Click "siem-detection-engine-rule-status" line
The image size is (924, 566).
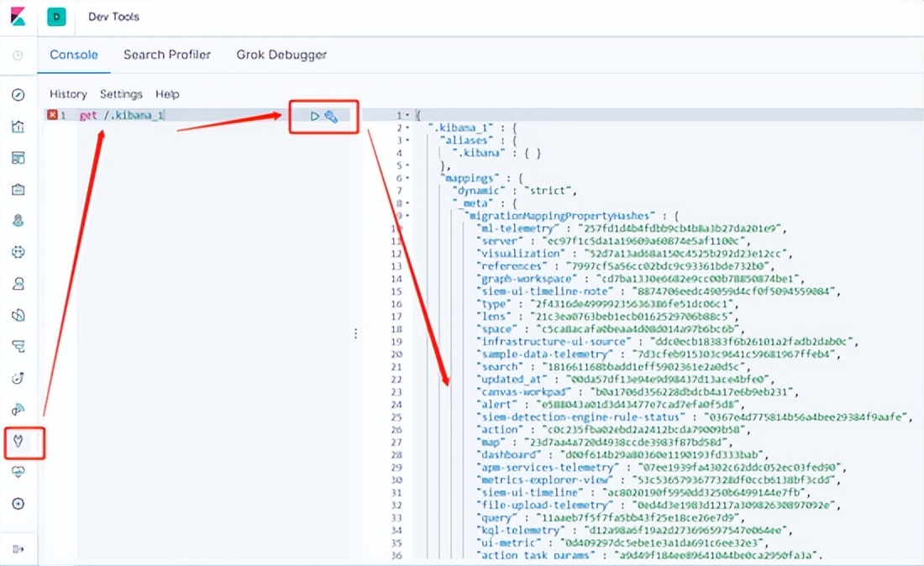click(695, 417)
